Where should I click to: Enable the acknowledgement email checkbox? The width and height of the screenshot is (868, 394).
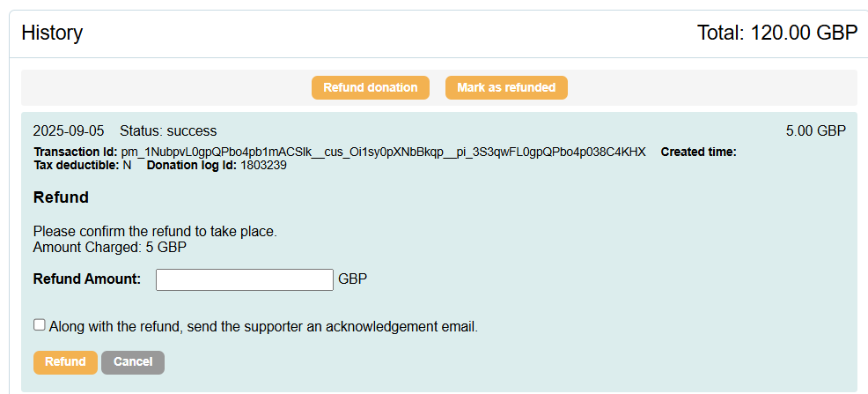pyautogui.click(x=40, y=325)
